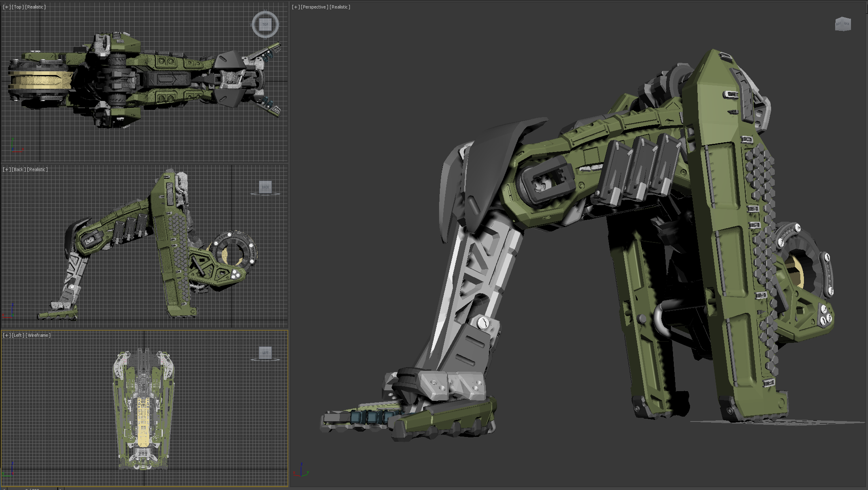Image resolution: width=868 pixels, height=490 pixels.
Task: Open the [+] general menu in Top viewport
Action: [x=6, y=7]
